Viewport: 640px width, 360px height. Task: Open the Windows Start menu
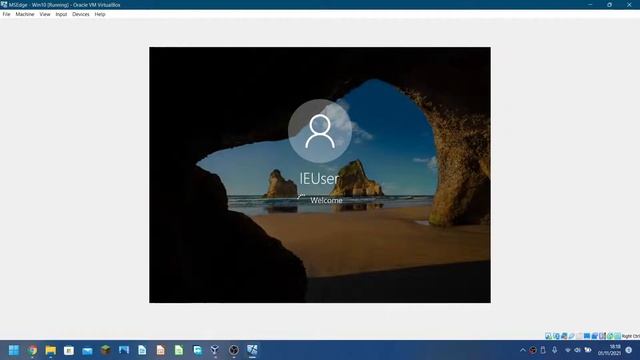coord(14,350)
